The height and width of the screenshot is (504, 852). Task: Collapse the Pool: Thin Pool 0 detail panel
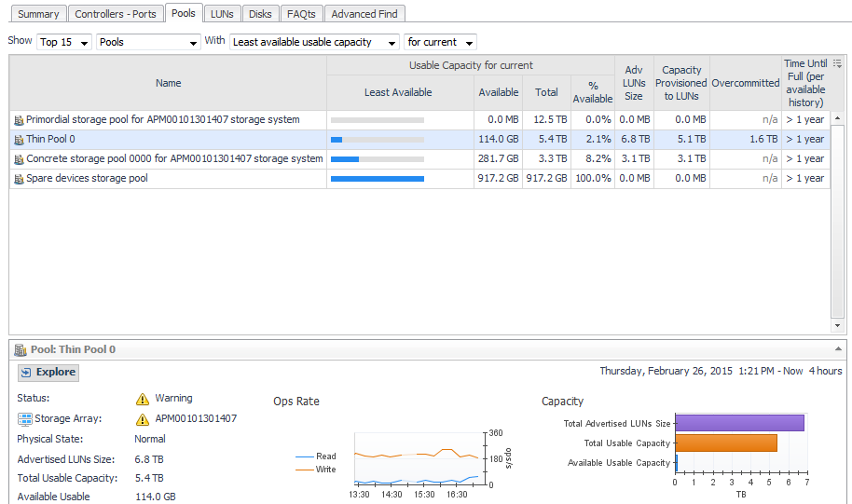coord(837,349)
